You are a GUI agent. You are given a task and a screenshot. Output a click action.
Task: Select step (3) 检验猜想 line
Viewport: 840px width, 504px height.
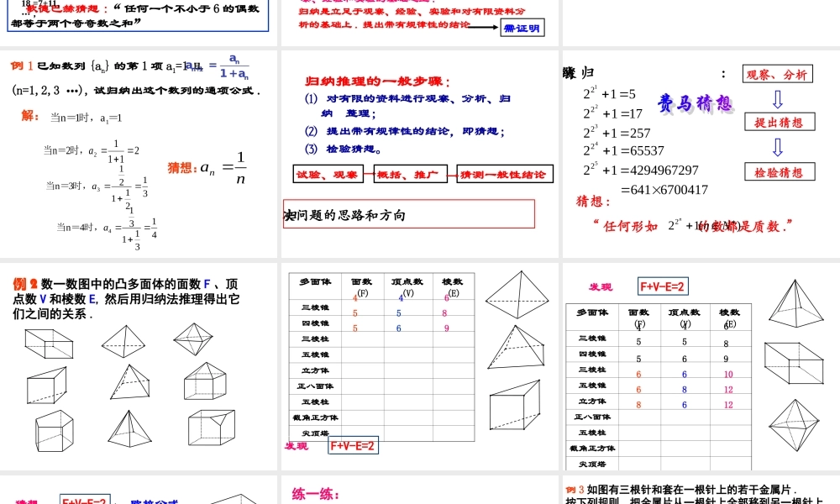click(344, 149)
